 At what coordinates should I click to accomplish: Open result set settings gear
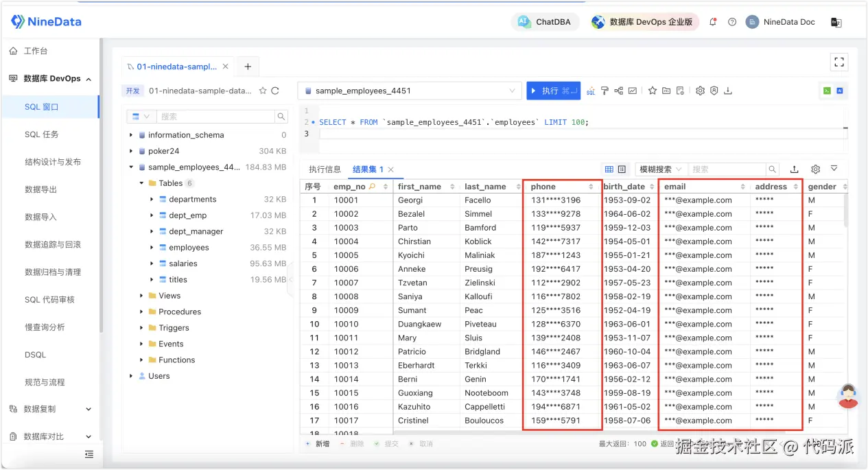[816, 169]
